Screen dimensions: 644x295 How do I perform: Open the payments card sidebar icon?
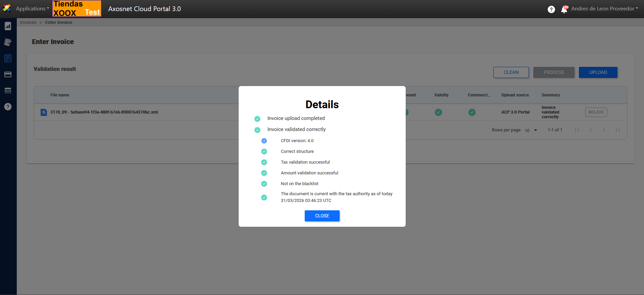(x=8, y=74)
